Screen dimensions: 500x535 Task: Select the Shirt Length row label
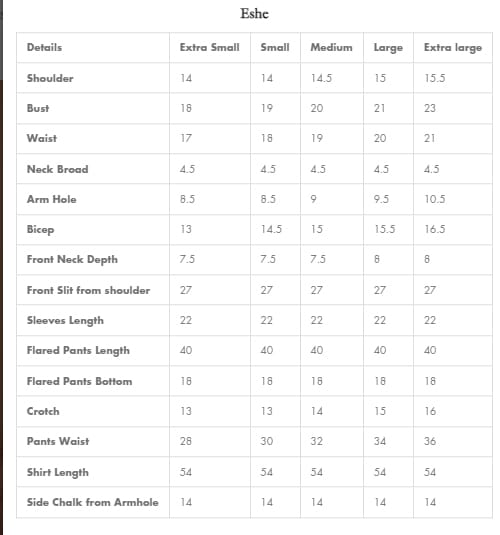(58, 473)
